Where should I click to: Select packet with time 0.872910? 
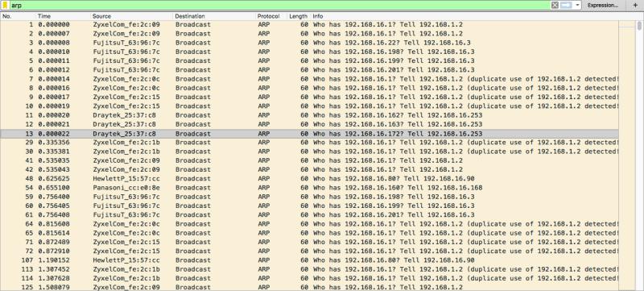click(x=309, y=252)
